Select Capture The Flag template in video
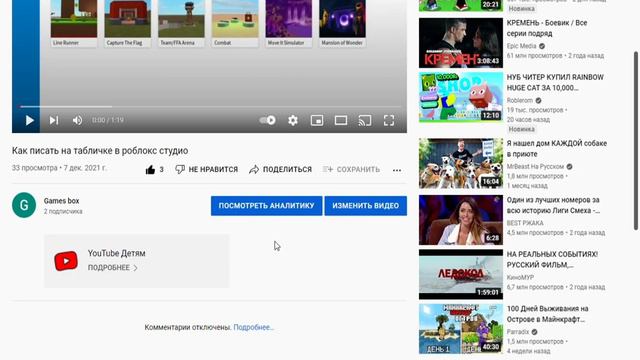 [127, 23]
